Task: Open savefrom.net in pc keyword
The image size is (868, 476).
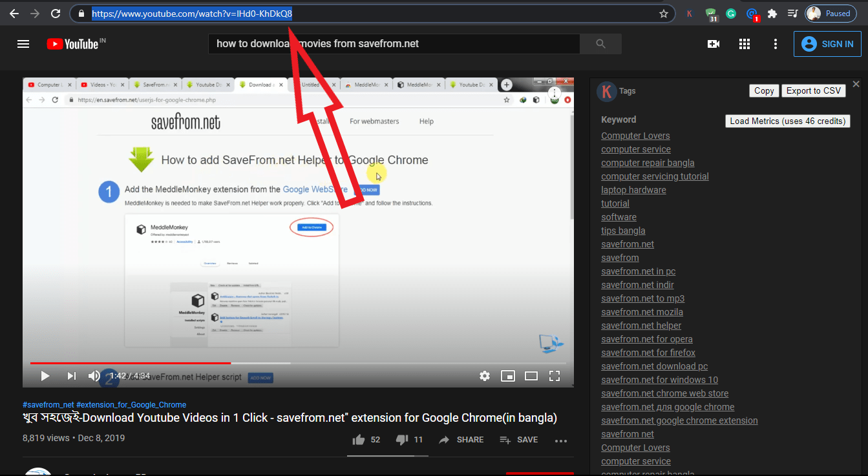Action: point(638,271)
